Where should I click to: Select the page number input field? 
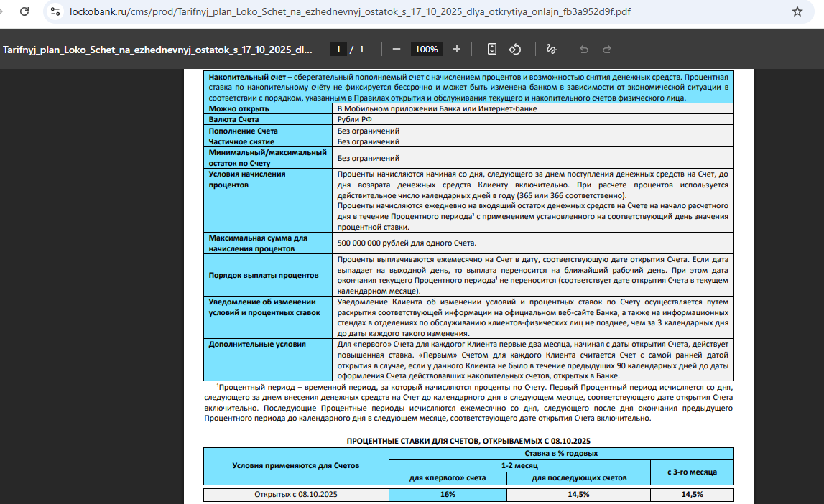338,50
